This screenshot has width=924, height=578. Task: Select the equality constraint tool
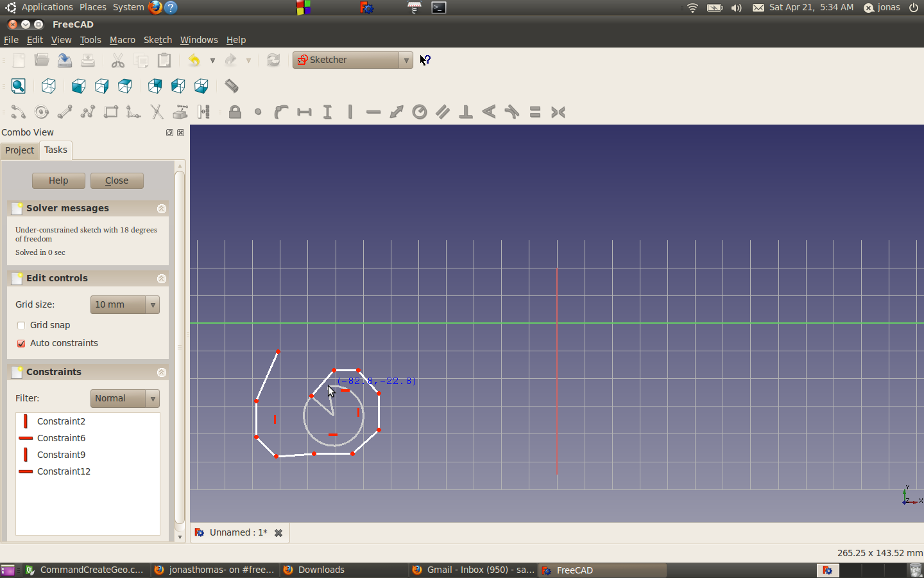[535, 112]
